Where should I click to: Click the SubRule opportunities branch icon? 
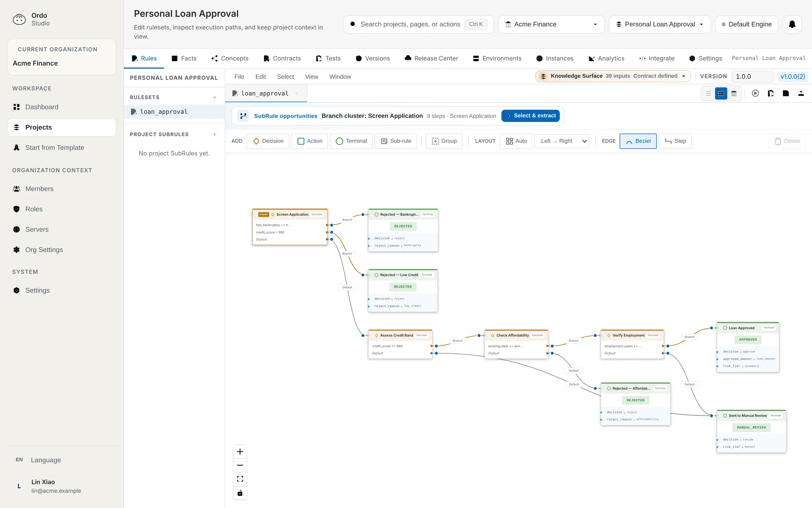(243, 116)
